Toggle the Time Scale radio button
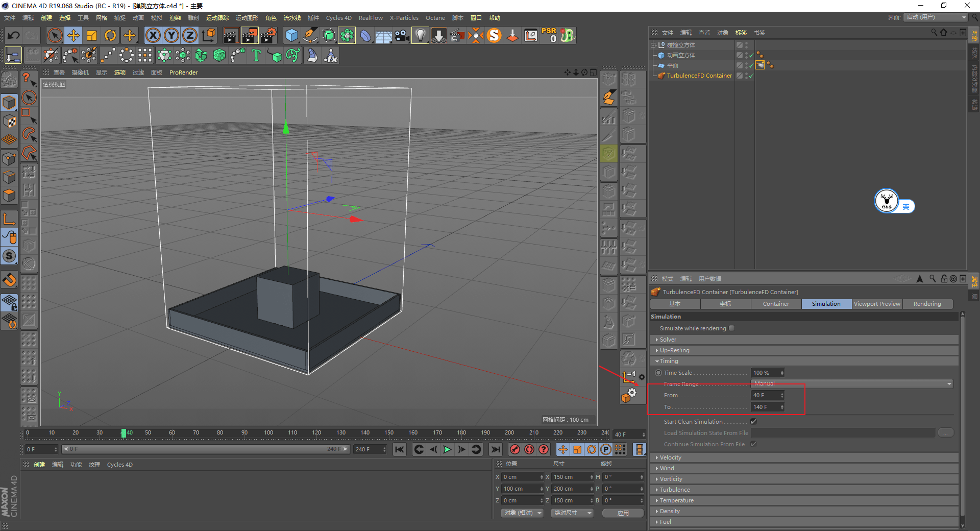Image resolution: width=980 pixels, height=531 pixels. point(658,373)
